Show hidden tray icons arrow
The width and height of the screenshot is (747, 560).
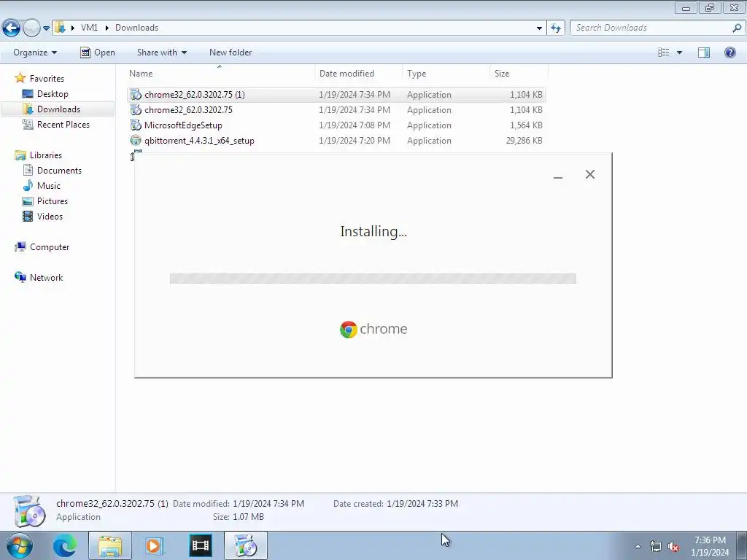pyautogui.click(x=638, y=546)
